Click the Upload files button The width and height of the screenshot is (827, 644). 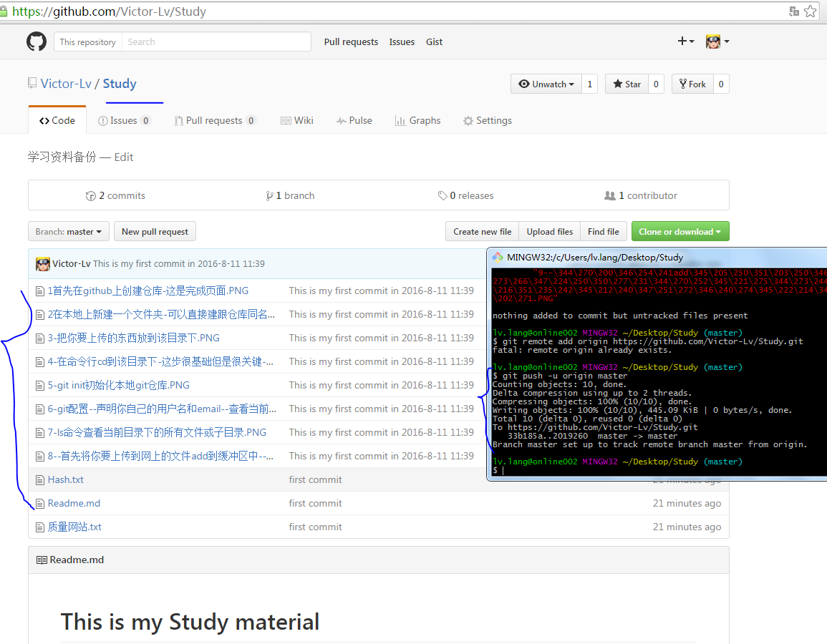click(550, 231)
